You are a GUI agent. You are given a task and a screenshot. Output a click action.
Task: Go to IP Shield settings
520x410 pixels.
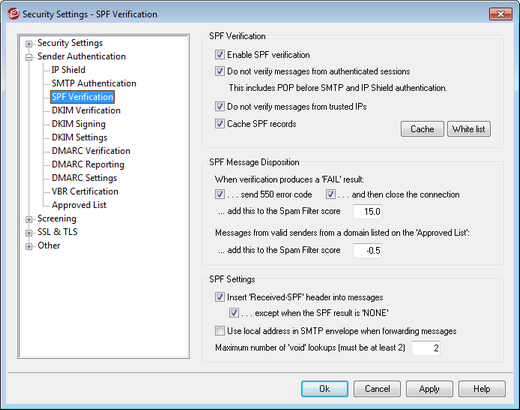coord(68,70)
